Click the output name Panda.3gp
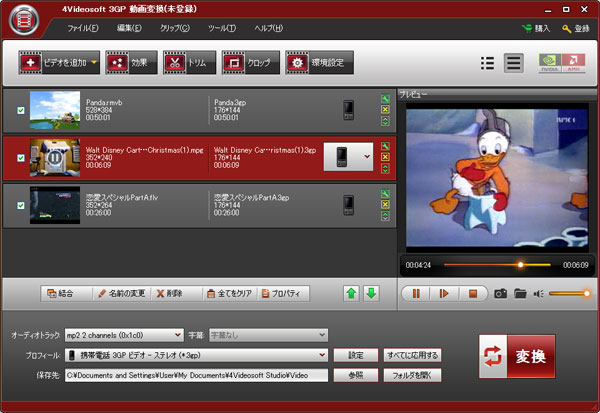Screen dimensions: 600x413 [x=230, y=103]
